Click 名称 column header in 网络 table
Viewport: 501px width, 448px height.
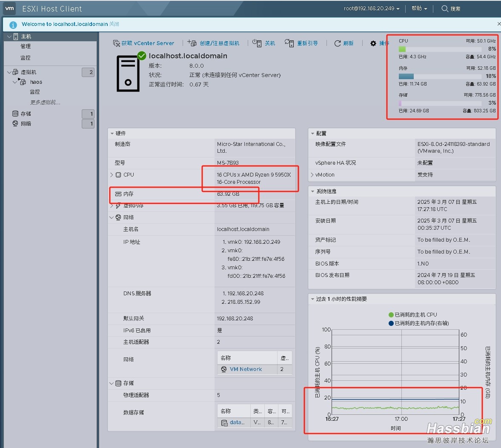(247, 358)
